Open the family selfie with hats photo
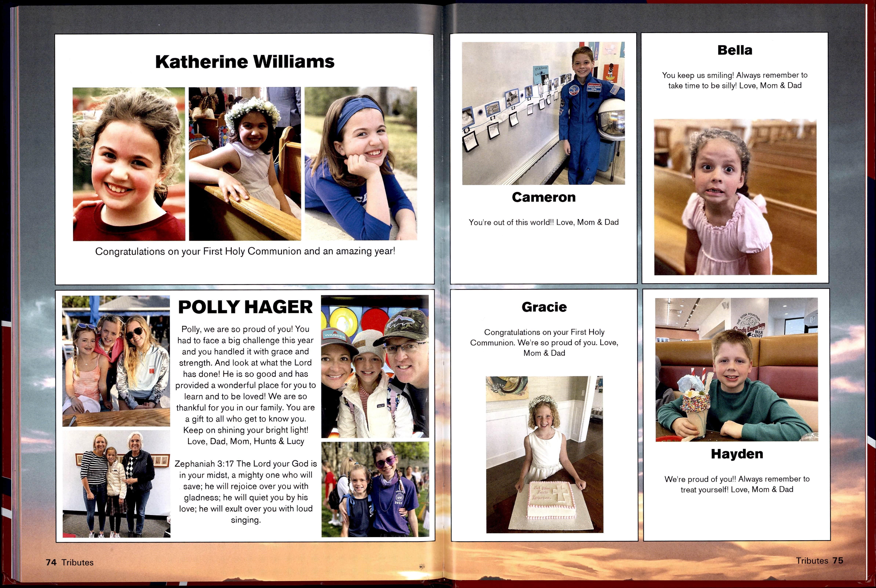 click(x=375, y=366)
